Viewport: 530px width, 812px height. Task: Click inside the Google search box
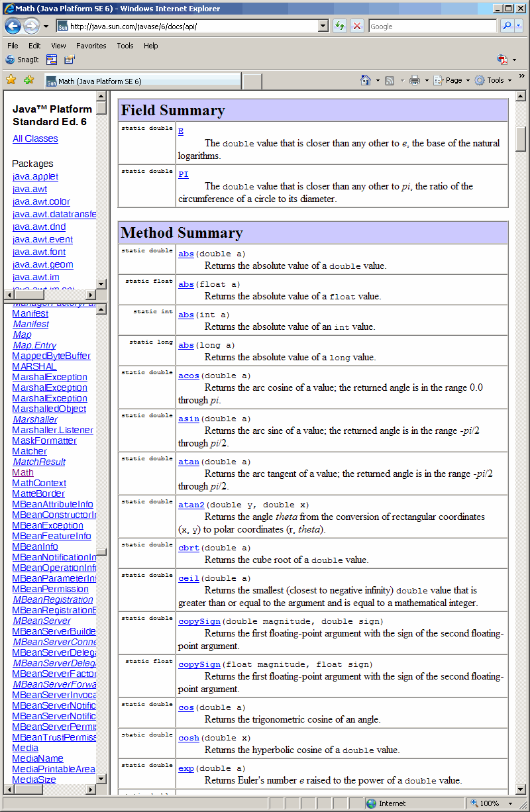pyautogui.click(x=432, y=26)
